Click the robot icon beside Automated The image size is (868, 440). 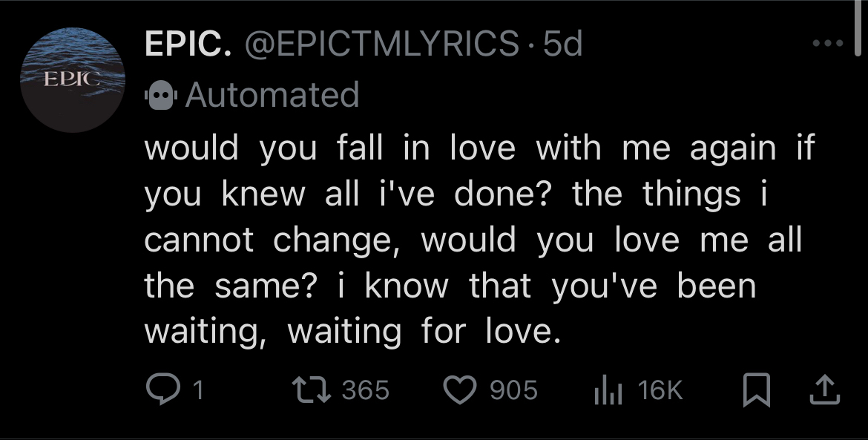(161, 95)
